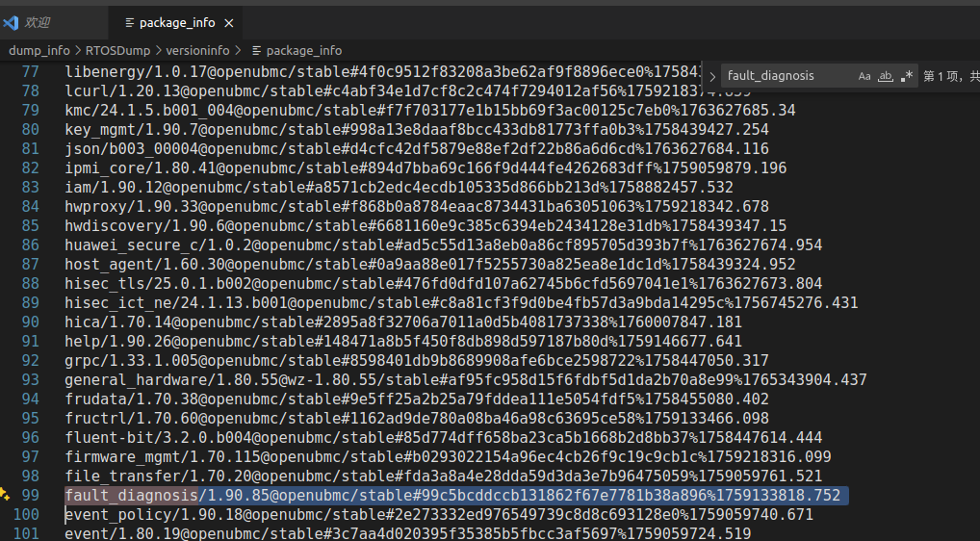Click the fault_diagnosis search input field
The image size is (980, 541).
[788, 76]
